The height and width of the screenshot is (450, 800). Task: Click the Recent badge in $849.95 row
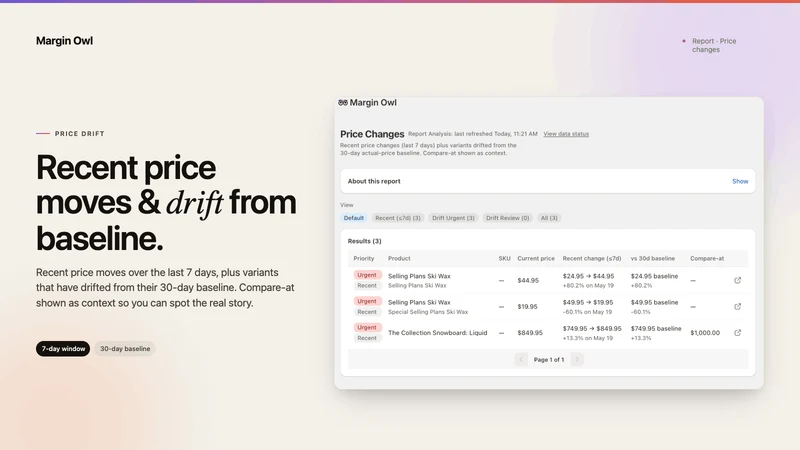(367, 338)
